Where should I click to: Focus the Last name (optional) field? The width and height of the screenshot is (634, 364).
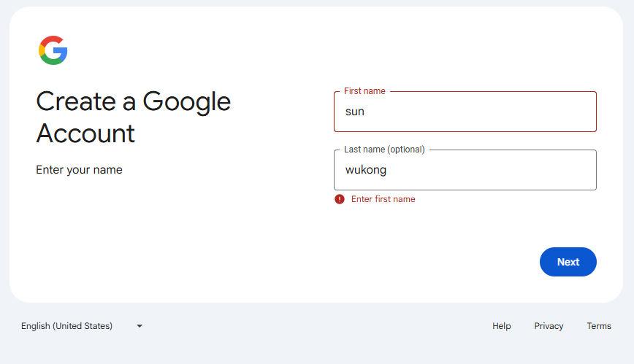click(x=465, y=170)
